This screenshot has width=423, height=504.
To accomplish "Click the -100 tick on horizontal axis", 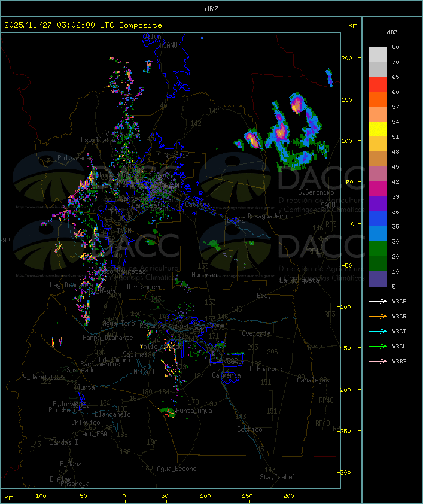I will [x=39, y=496].
